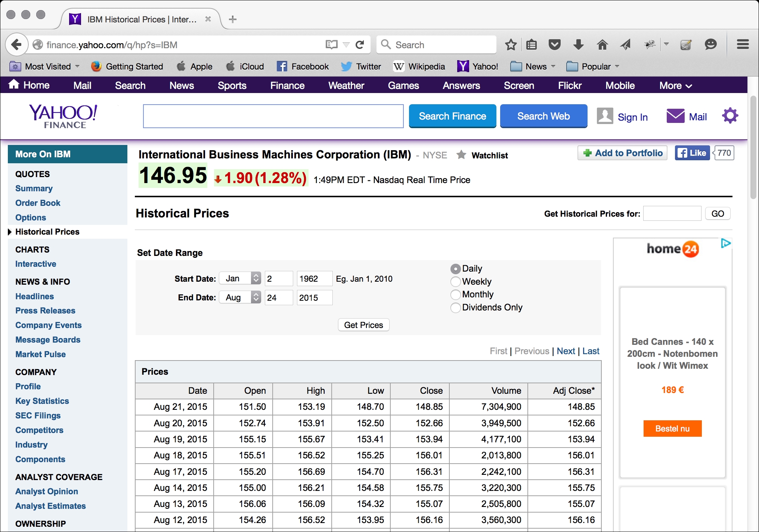Expand the News bookmarks folder
Screen dimensions: 759x532
(533, 66)
